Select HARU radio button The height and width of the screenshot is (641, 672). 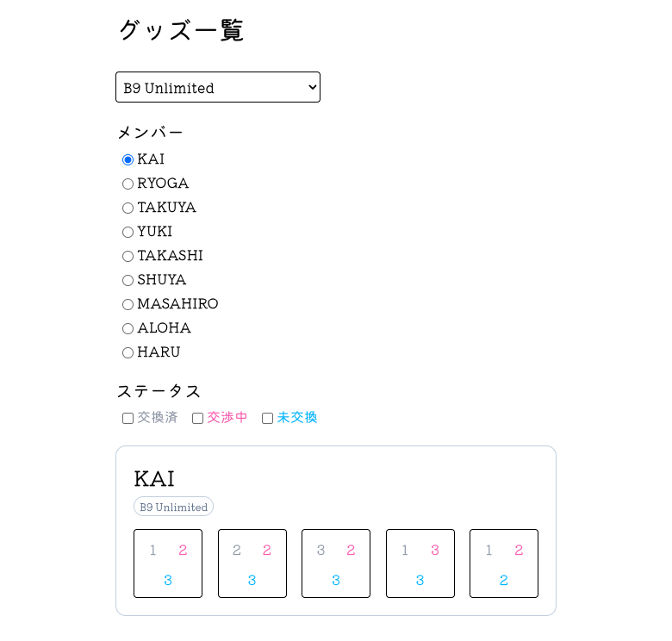click(128, 352)
